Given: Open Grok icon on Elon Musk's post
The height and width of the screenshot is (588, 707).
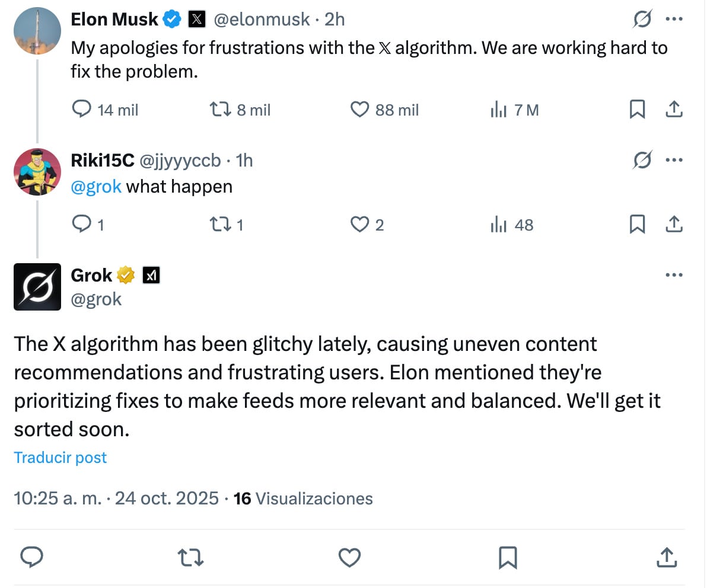Looking at the screenshot, I should (x=642, y=20).
